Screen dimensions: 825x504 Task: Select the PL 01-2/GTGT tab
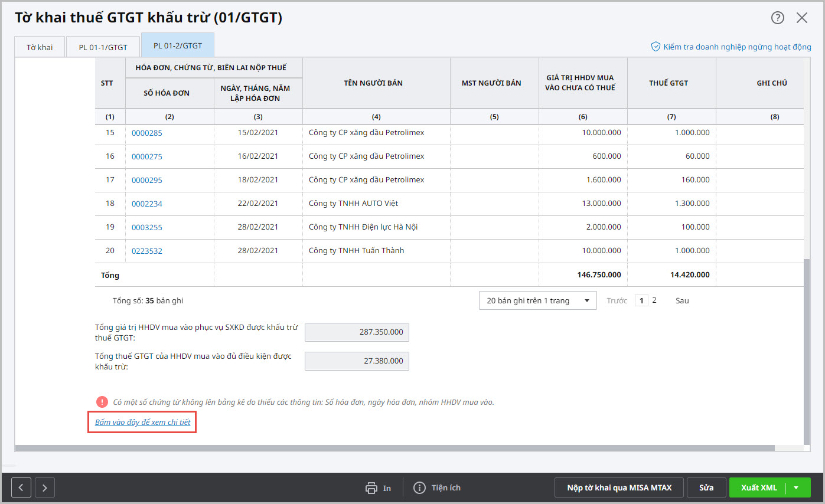(177, 45)
